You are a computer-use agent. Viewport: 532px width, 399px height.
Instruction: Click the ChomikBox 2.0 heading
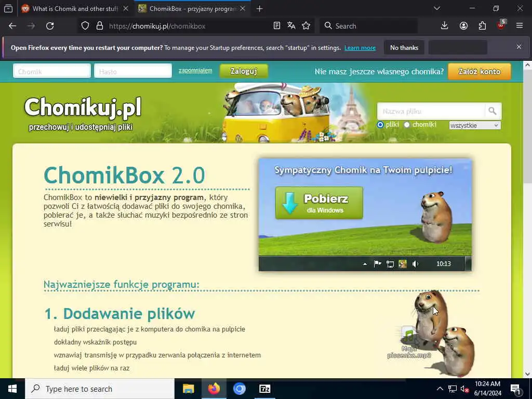tap(125, 175)
